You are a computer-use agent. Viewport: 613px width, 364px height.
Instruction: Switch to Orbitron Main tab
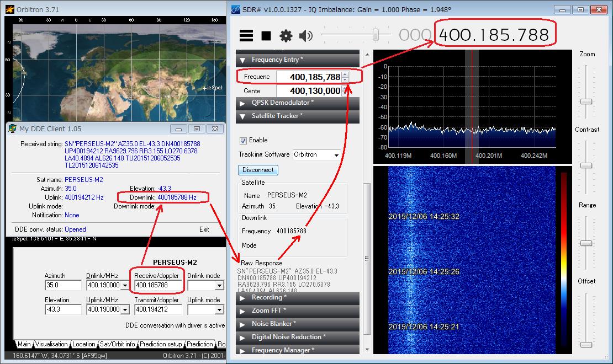[24, 344]
